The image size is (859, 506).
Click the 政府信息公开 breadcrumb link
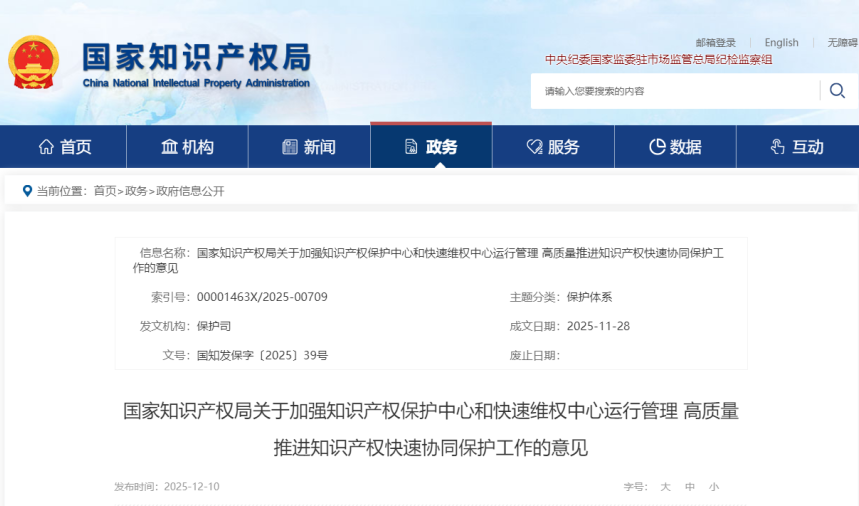pyautogui.click(x=190, y=191)
